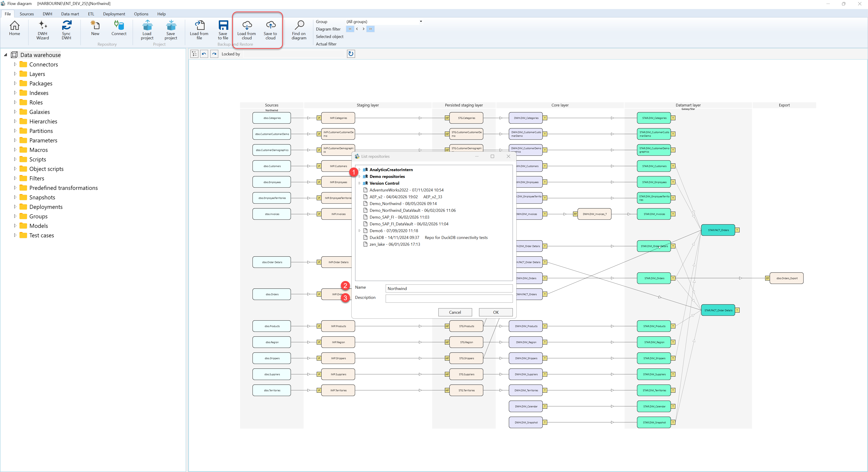The width and height of the screenshot is (868, 472).
Task: Expand the Connectors folder
Action: click(x=15, y=64)
